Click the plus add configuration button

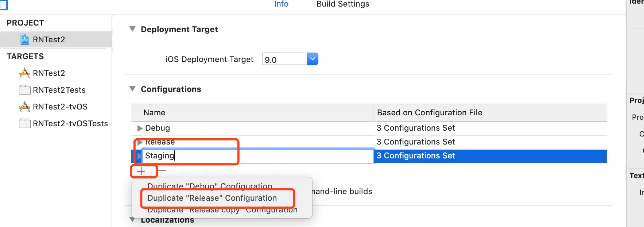point(141,171)
